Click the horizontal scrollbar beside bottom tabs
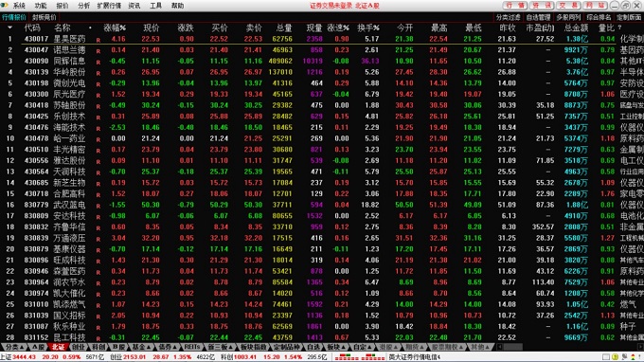644x362 pixels. click(x=570, y=347)
